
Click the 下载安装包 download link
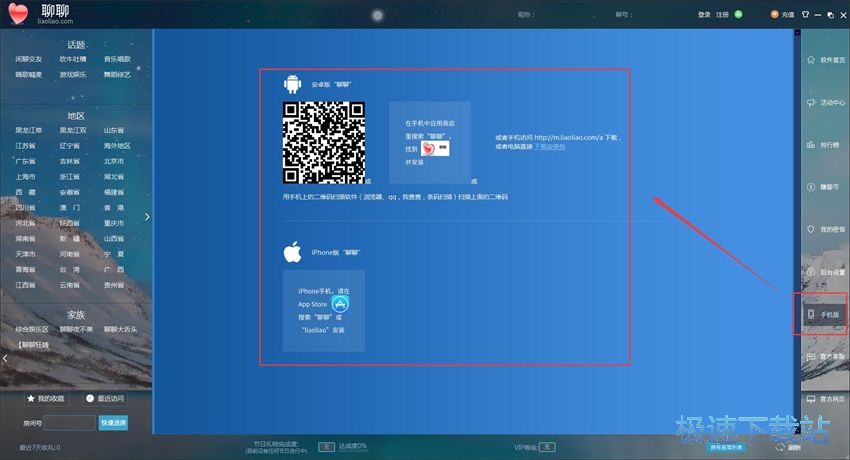tap(550, 147)
